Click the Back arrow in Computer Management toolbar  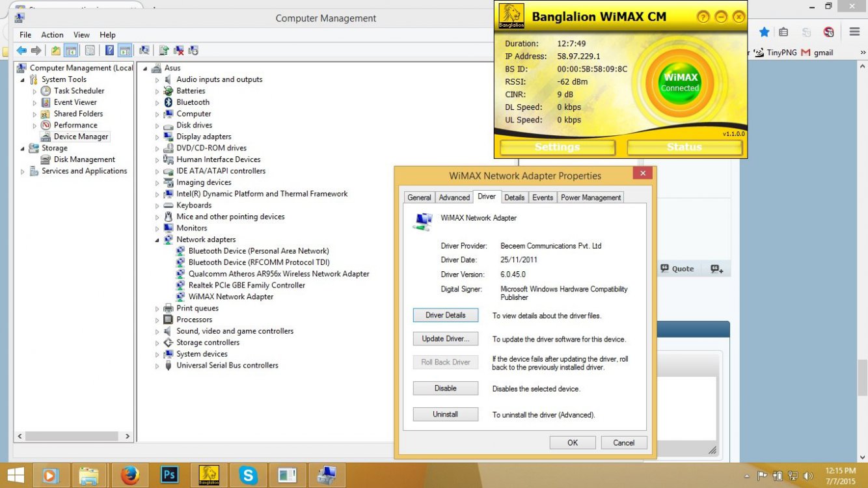(21, 50)
